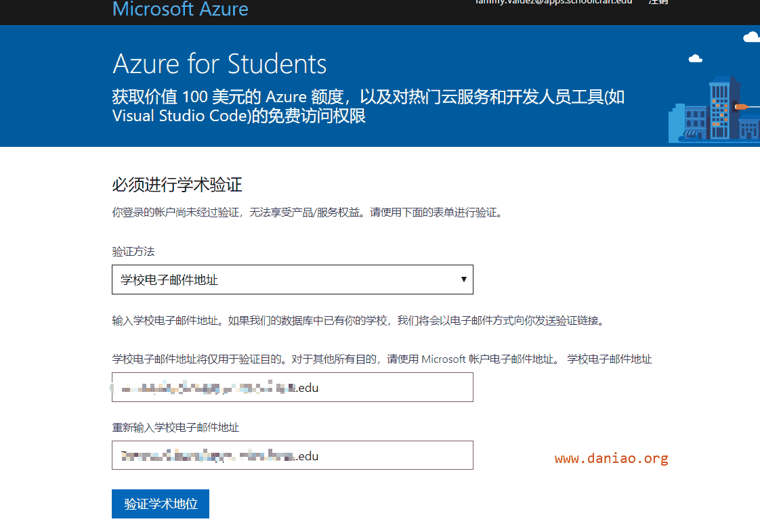Sign out using the 注销 link
The width and height of the screenshot is (760, 532).
coord(658,3)
